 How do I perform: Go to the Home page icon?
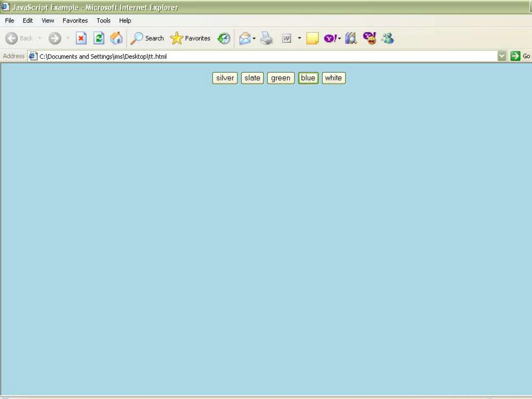116,38
